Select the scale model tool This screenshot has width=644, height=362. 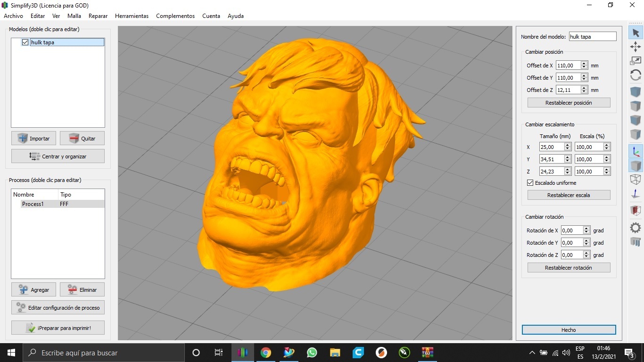(x=635, y=60)
